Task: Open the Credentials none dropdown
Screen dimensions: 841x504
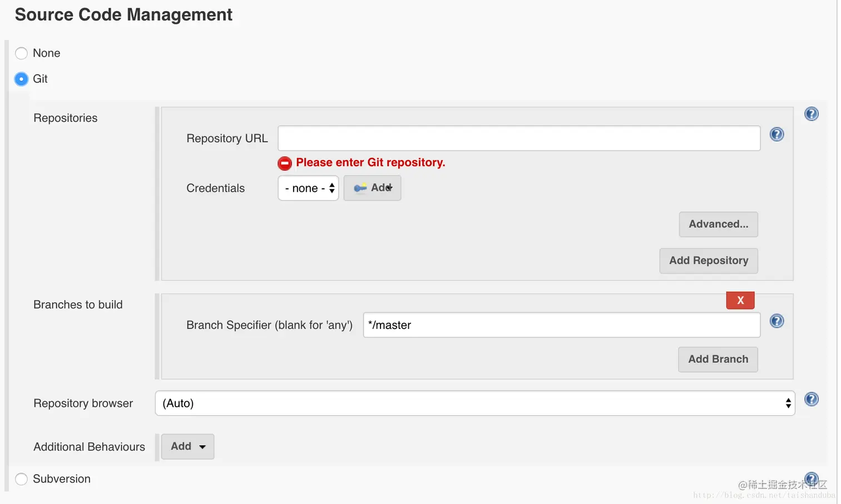Action: click(308, 188)
